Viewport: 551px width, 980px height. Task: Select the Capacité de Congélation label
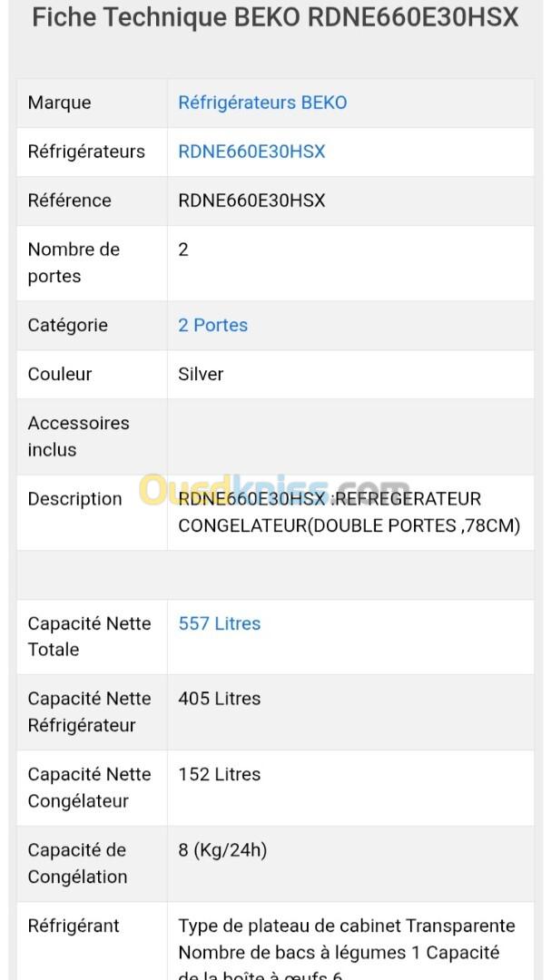pyautogui.click(x=77, y=863)
